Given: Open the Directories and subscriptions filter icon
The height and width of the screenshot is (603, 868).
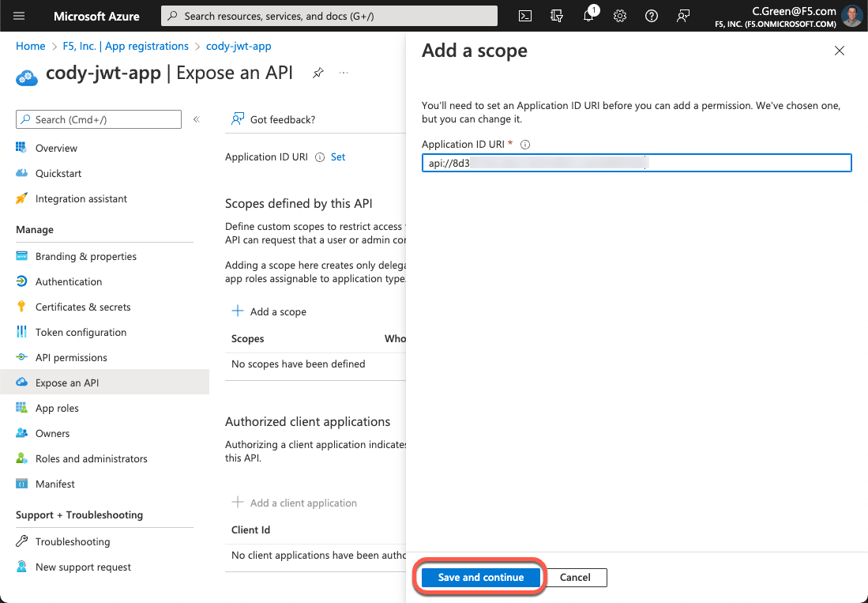Looking at the screenshot, I should coord(557,16).
